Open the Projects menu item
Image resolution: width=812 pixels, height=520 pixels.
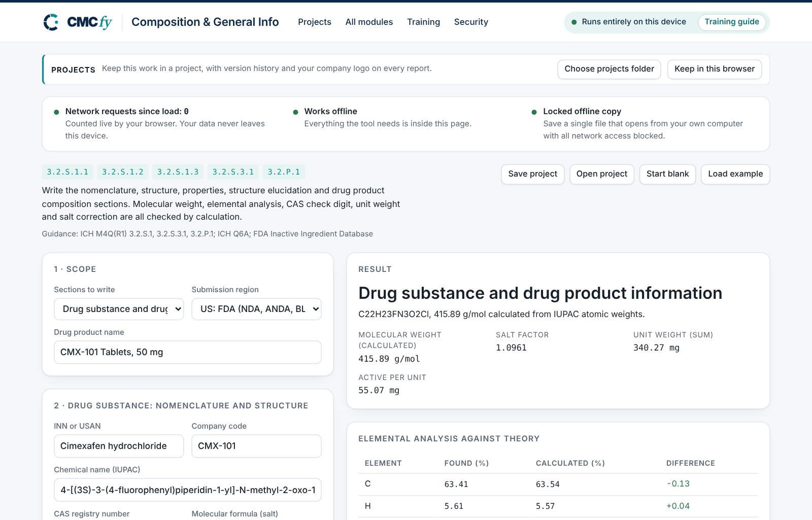pos(314,22)
